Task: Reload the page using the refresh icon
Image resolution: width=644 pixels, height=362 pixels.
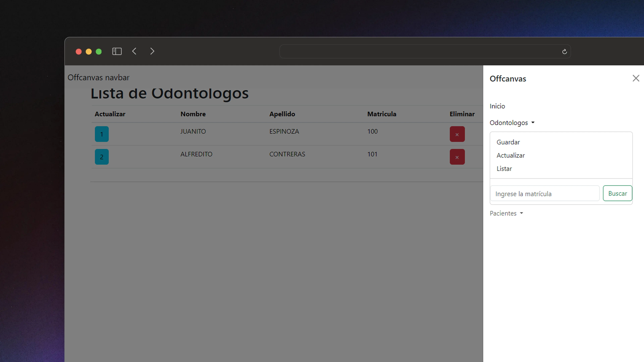Action: pos(564,52)
